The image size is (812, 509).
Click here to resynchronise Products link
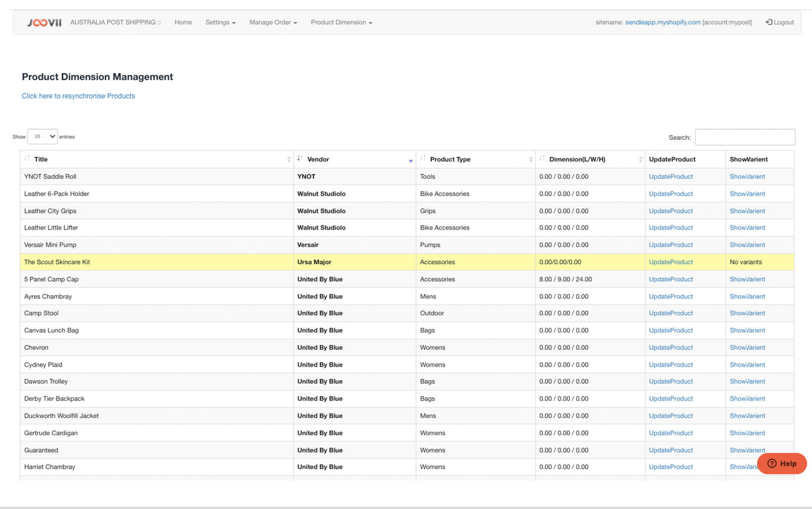(x=78, y=96)
